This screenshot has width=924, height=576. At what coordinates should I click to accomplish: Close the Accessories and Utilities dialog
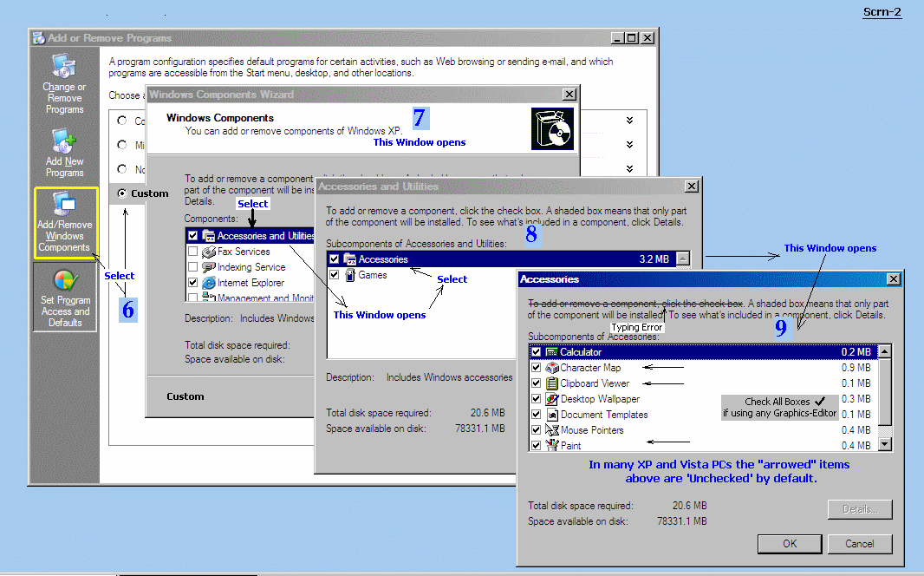691,187
